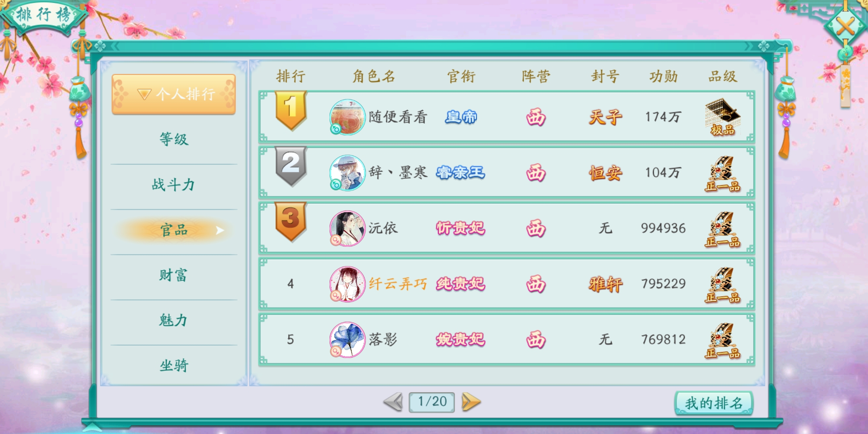The height and width of the screenshot is (434, 868).
Task: Go to next page with right arrow
Action: [x=471, y=402]
